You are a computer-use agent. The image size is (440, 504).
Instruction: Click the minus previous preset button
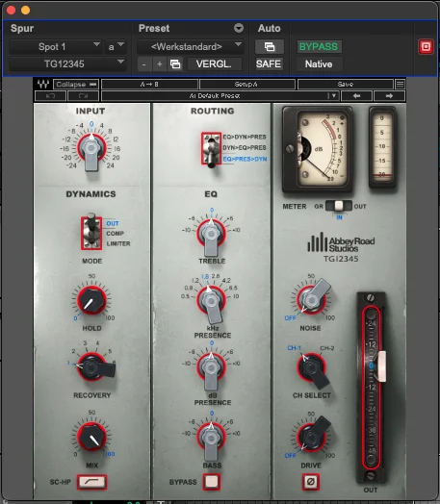[144, 64]
